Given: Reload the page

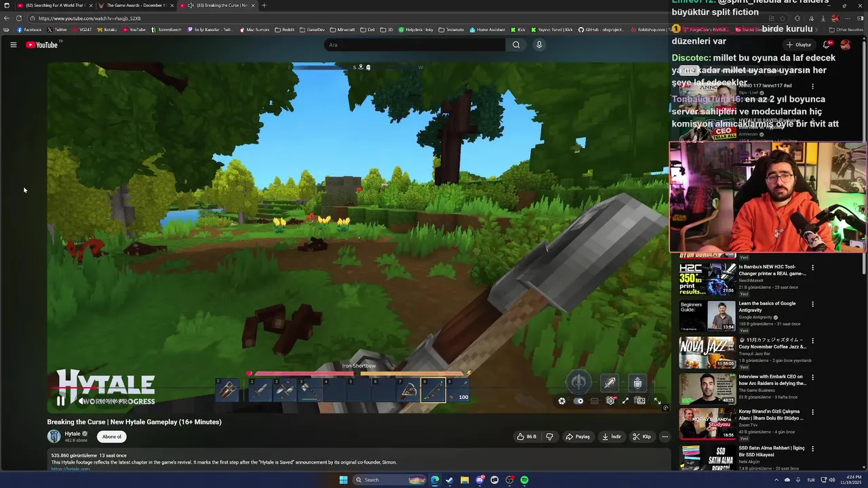Looking at the screenshot, I should (x=19, y=18).
